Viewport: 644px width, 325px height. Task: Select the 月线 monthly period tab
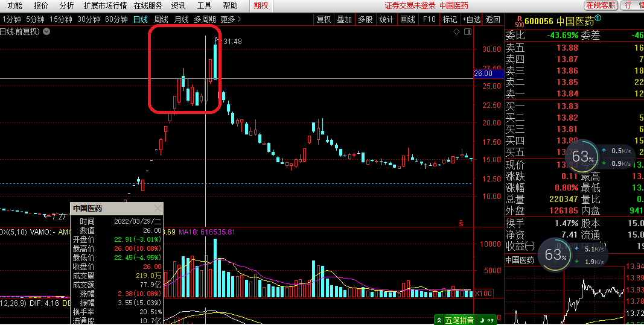pyautogui.click(x=182, y=19)
